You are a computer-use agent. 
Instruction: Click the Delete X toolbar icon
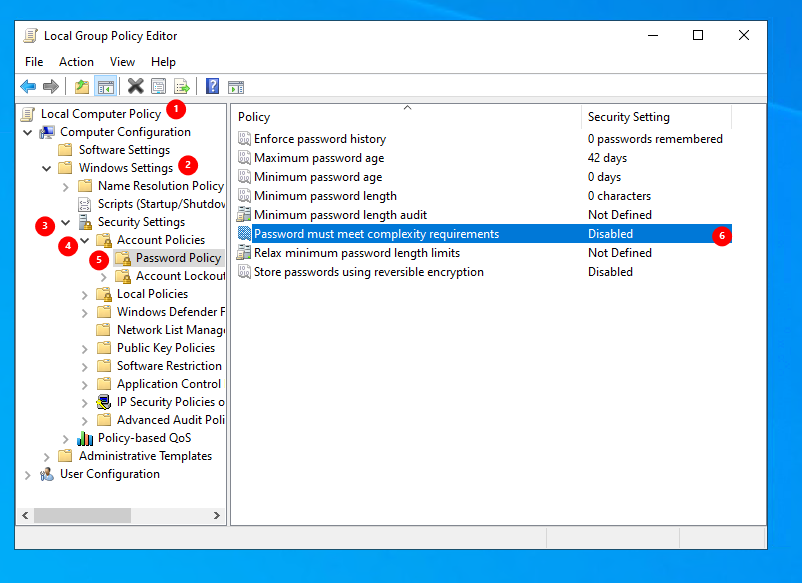(x=135, y=87)
